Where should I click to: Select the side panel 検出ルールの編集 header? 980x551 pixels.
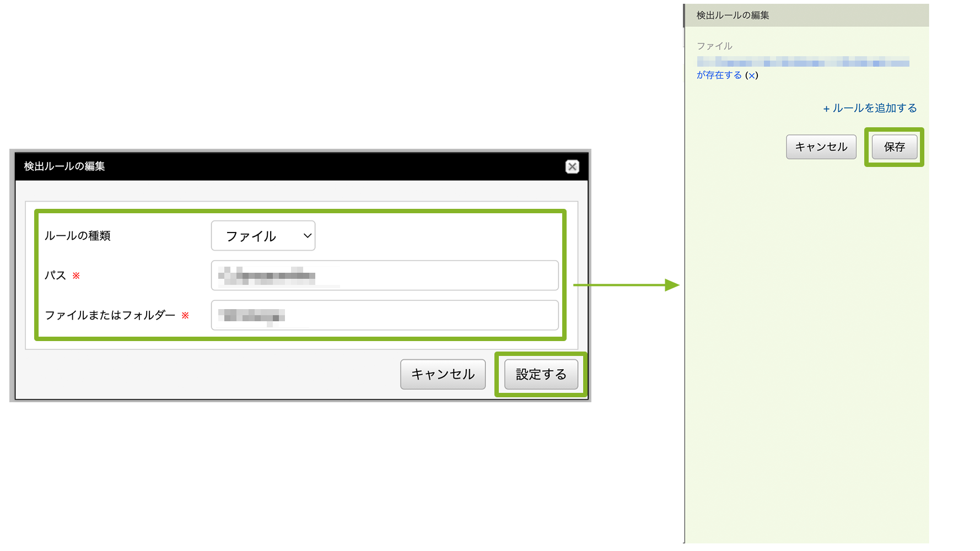tap(733, 15)
